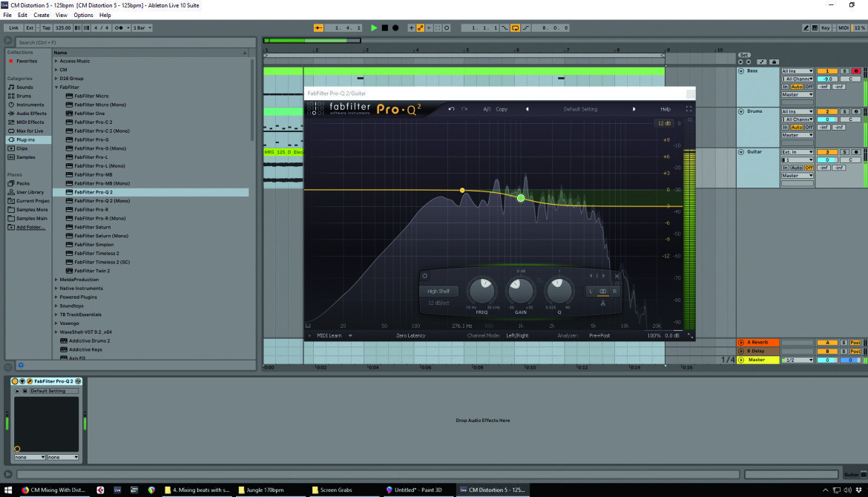Select the stereo link channel icon in band controls
Image resolution: width=868 pixels, height=497 pixels.
pyautogui.click(x=603, y=291)
